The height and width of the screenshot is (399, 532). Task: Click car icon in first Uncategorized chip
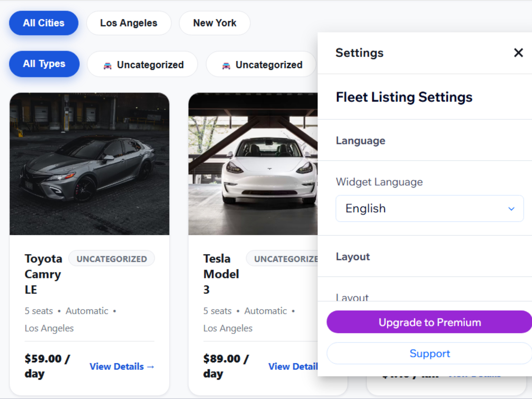tap(108, 66)
